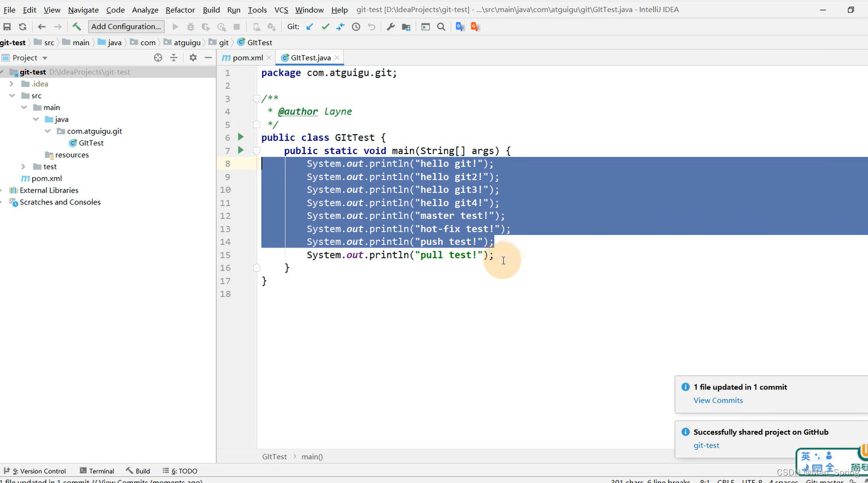Hide the Project panel with minus icon
Screen dimensions: 868x483
208,58
